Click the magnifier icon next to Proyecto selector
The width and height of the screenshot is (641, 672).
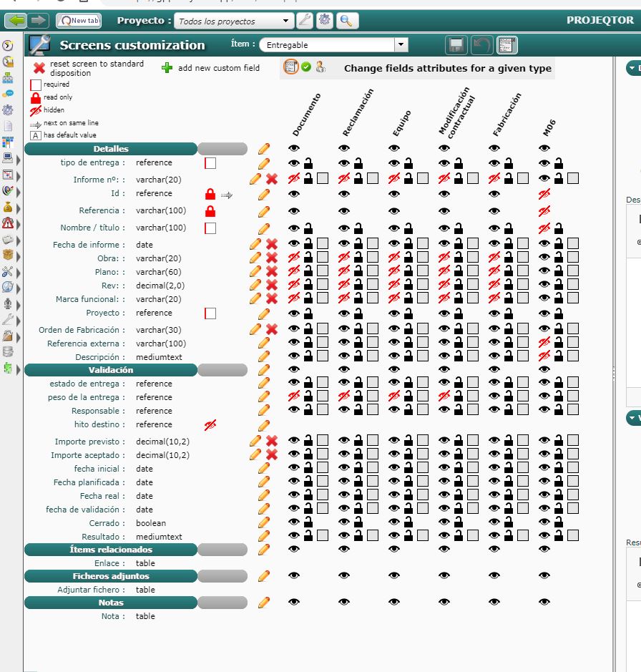[x=346, y=21]
